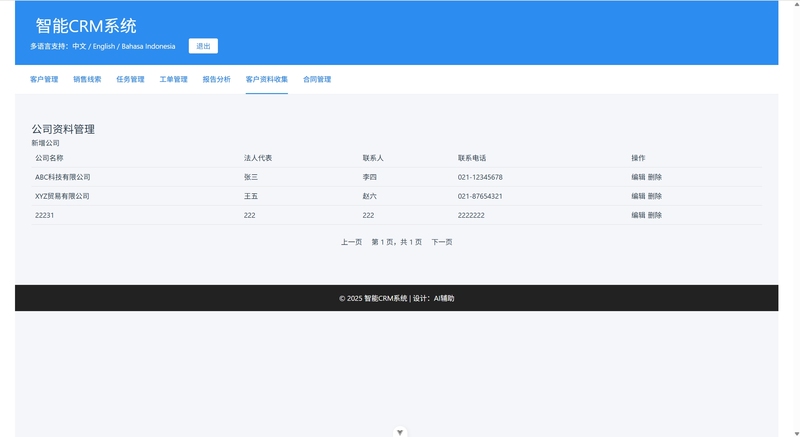Edit the 22231 company row
Image resolution: width=800 pixels, height=437 pixels.
coord(638,215)
